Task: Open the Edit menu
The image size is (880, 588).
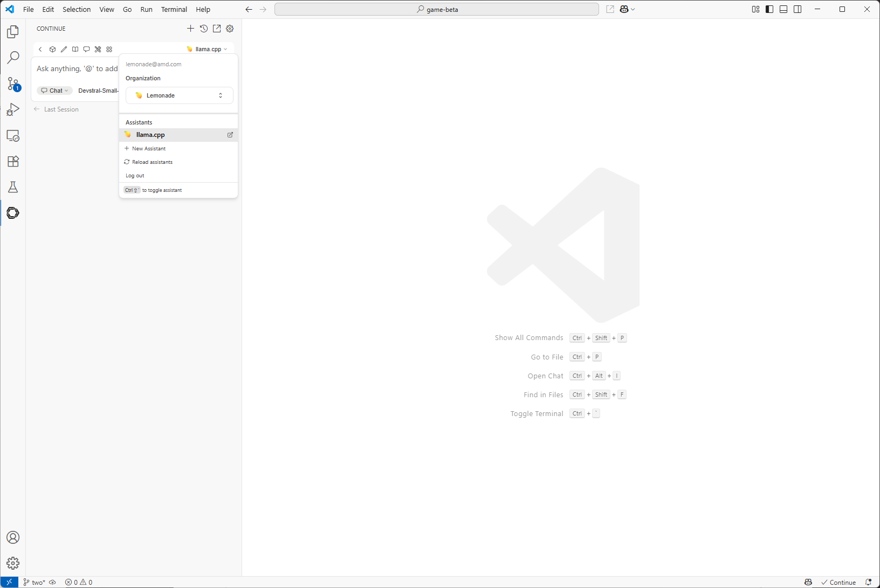Action: click(x=48, y=9)
